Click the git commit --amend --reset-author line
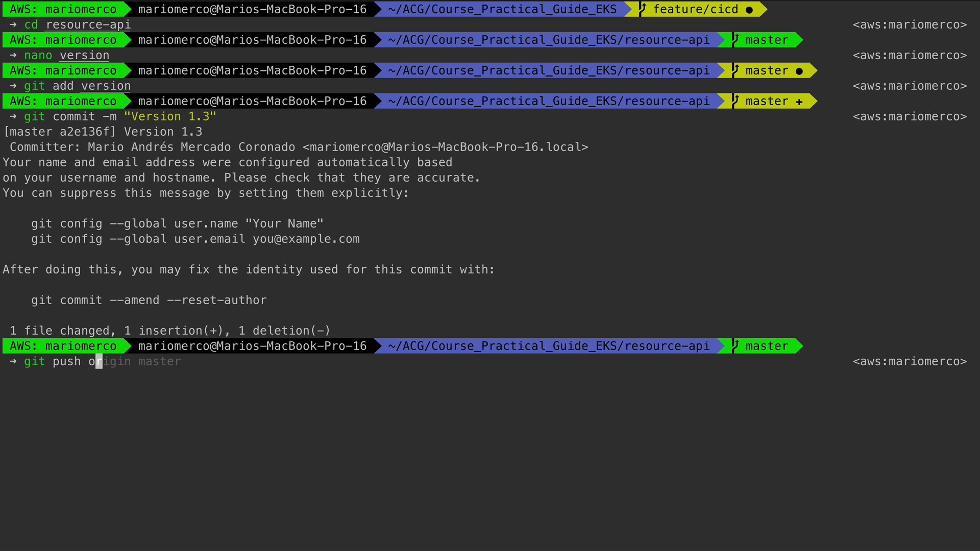 pyautogui.click(x=149, y=300)
